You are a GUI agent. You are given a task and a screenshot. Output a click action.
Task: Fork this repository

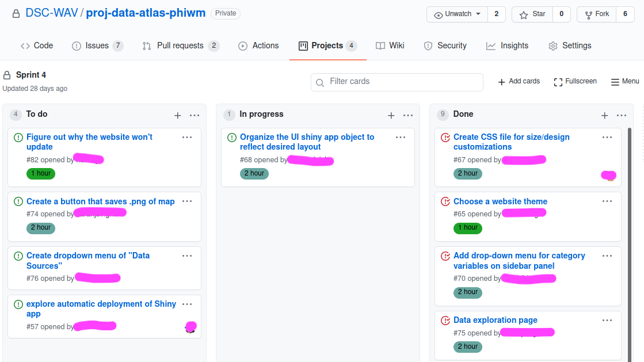tap(596, 14)
